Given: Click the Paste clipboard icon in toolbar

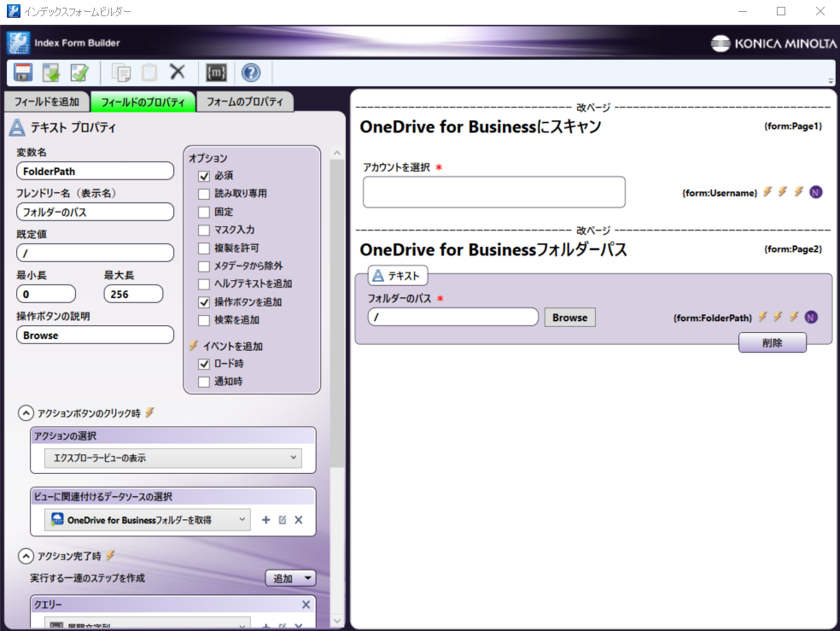Looking at the screenshot, I should pyautogui.click(x=149, y=73).
